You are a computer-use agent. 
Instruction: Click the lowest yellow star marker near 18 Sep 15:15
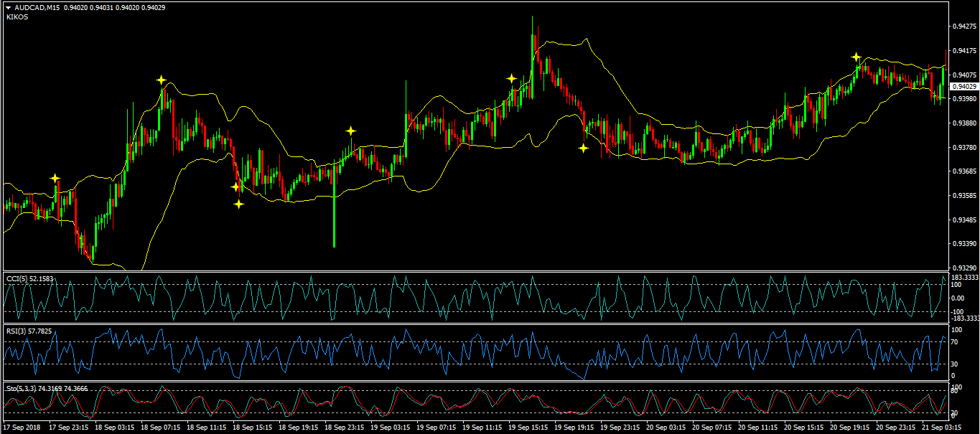[x=239, y=204]
